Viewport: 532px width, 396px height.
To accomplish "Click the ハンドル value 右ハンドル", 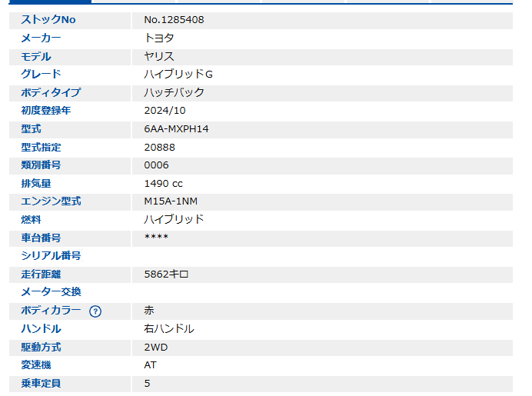I will point(169,329).
